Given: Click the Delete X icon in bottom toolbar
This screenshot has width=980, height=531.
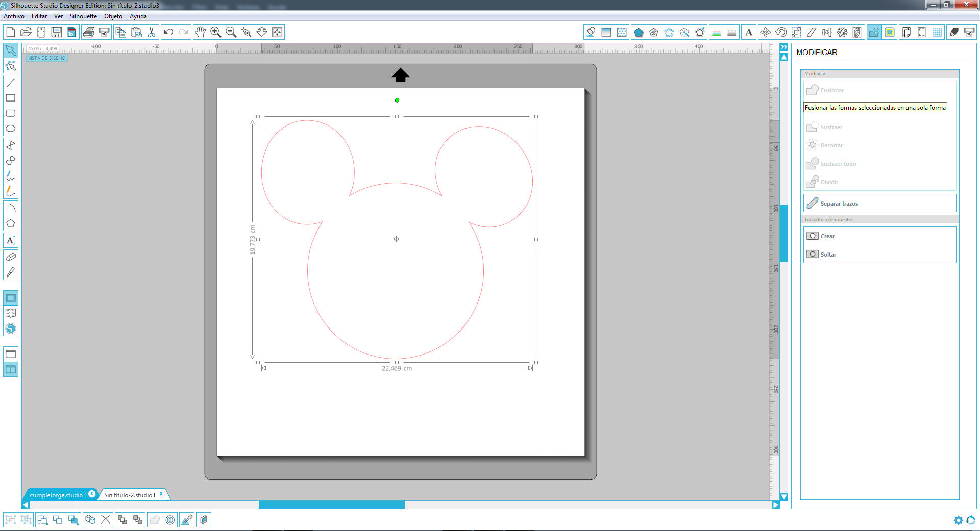Looking at the screenshot, I should click(106, 520).
